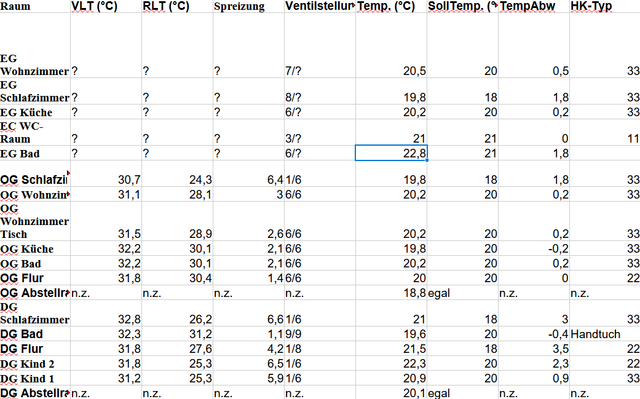Click the TempAbw value 2,3
The width and height of the screenshot is (640, 399).
coord(534,364)
